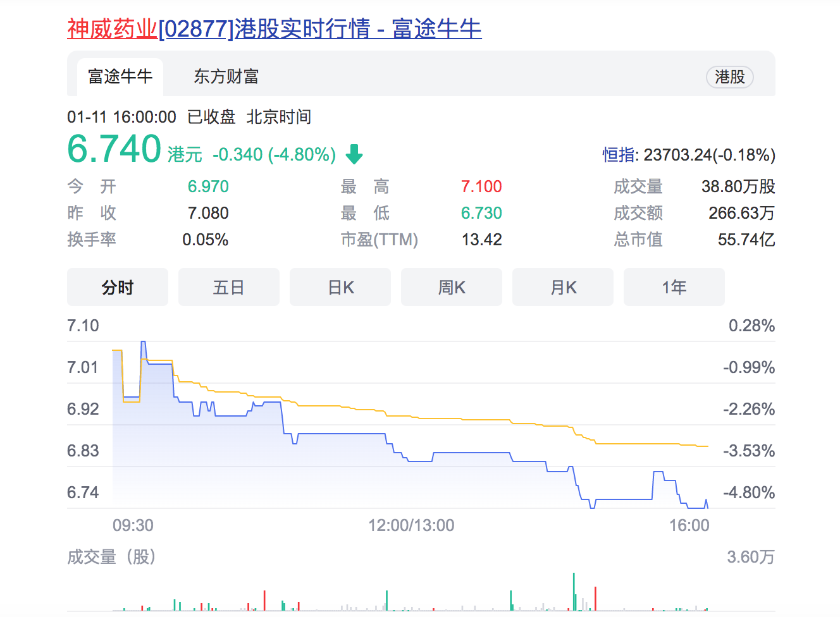Open the 神威药业 stock title link

pos(274,29)
